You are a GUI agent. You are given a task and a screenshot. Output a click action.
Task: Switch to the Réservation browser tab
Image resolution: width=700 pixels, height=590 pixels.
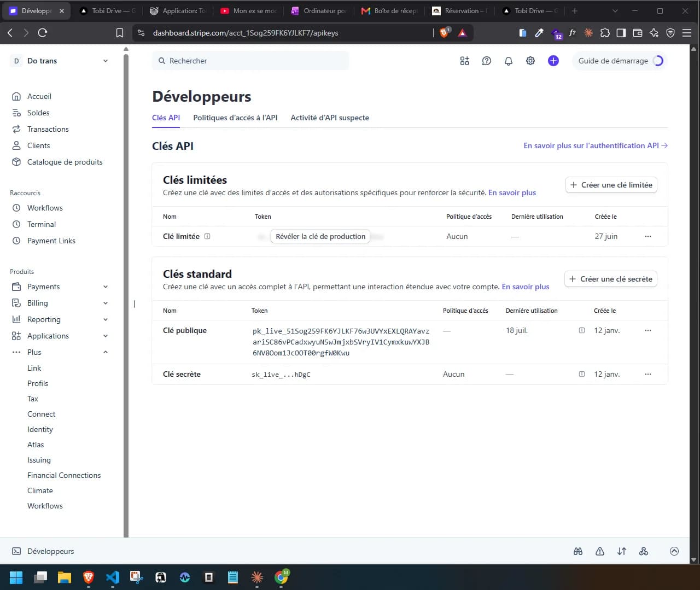pyautogui.click(x=459, y=11)
